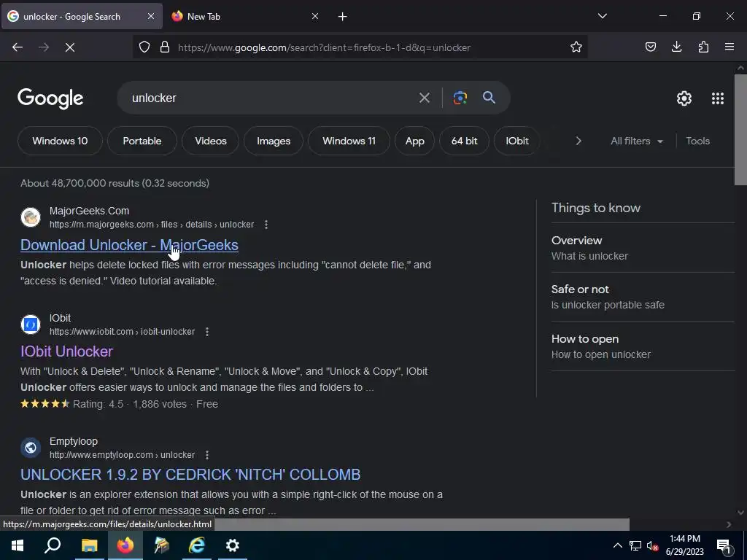This screenshot has width=747, height=560.
Task: Go to the Google logo homepage
Action: click(50, 98)
